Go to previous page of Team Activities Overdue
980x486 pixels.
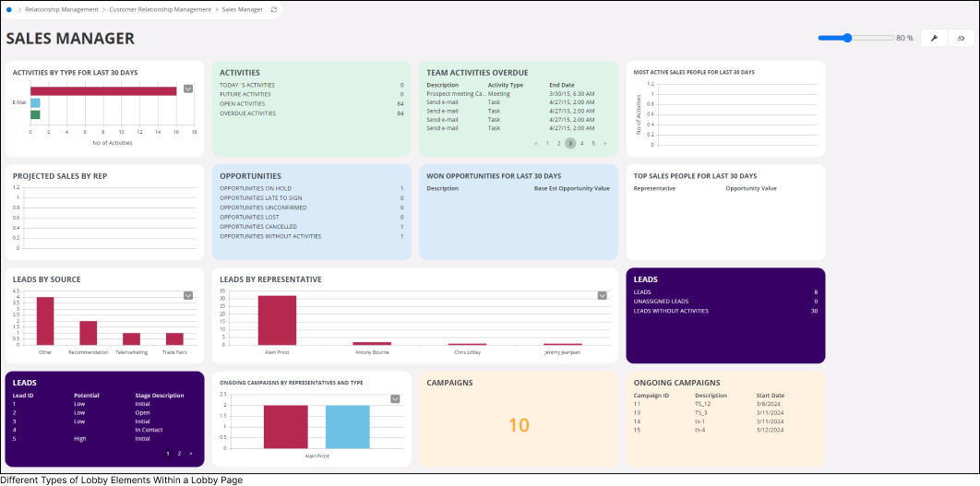click(x=535, y=144)
